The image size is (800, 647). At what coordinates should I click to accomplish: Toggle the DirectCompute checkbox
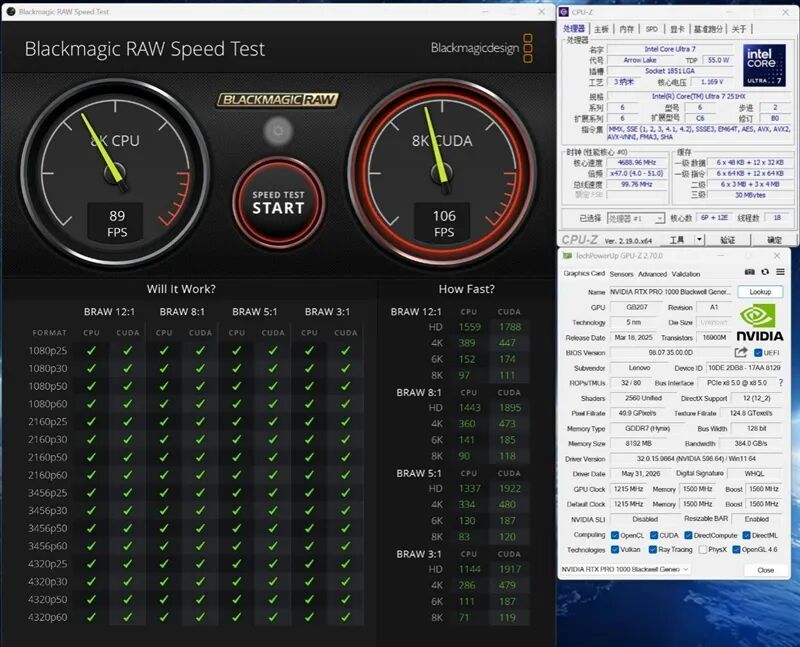coord(688,535)
